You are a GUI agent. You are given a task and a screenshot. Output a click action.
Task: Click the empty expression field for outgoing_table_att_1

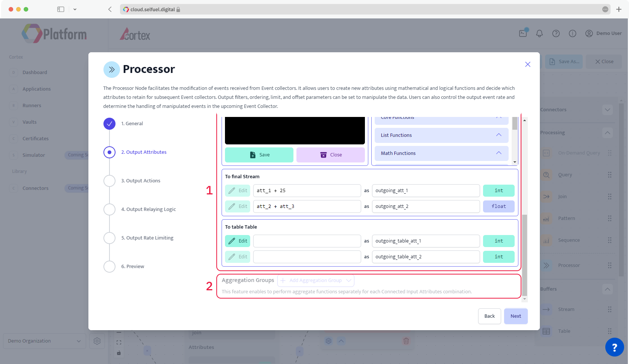point(307,241)
